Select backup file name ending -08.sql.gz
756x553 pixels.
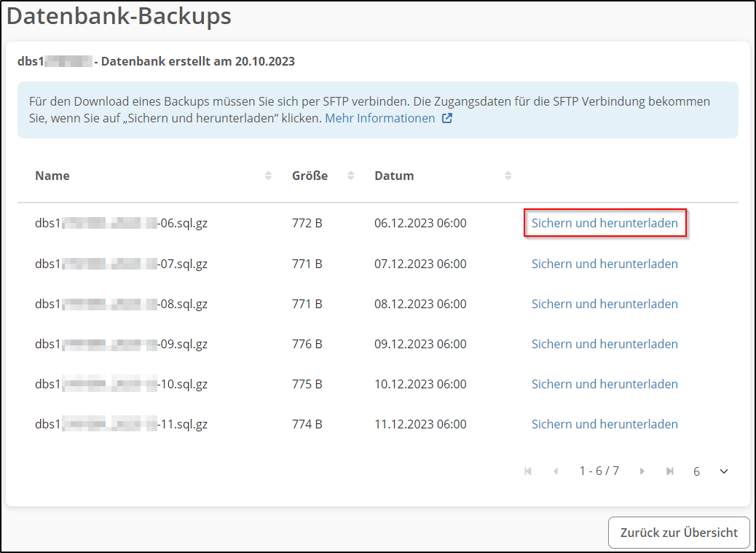click(x=121, y=304)
